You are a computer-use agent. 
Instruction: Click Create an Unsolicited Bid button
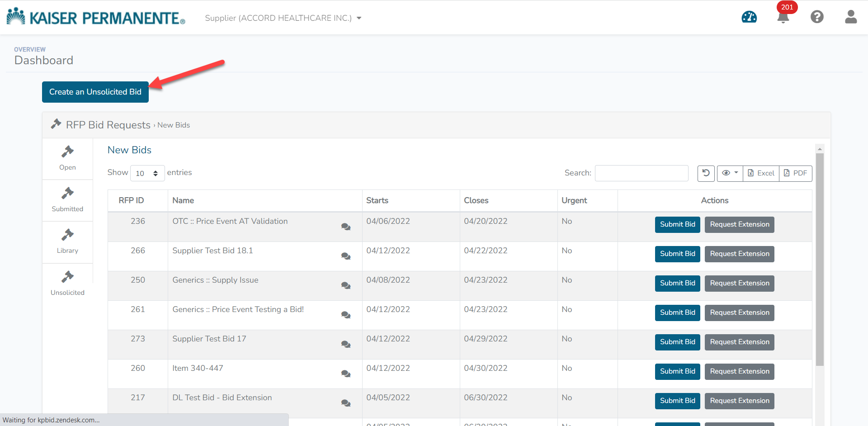click(x=95, y=92)
